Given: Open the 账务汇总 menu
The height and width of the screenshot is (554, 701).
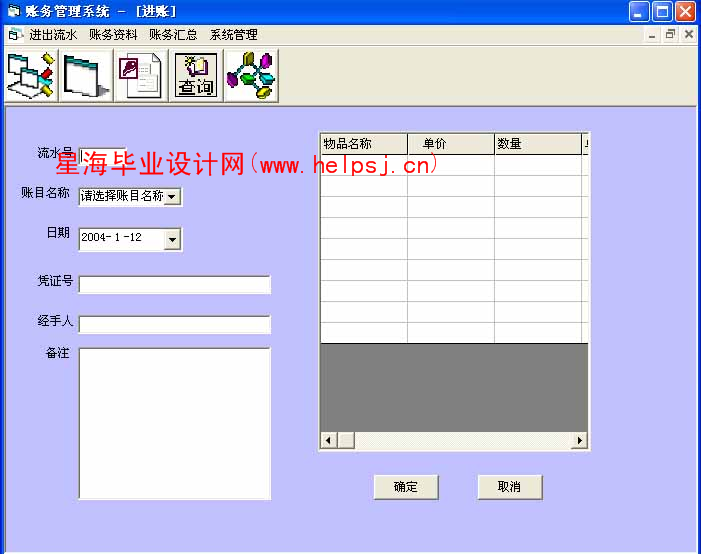Looking at the screenshot, I should 173,34.
